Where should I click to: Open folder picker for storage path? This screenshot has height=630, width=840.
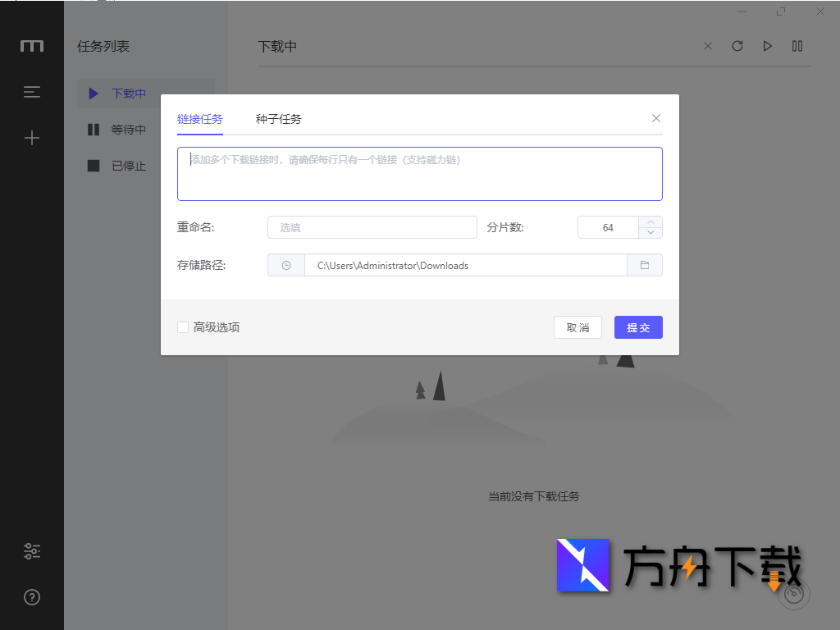coord(645,265)
